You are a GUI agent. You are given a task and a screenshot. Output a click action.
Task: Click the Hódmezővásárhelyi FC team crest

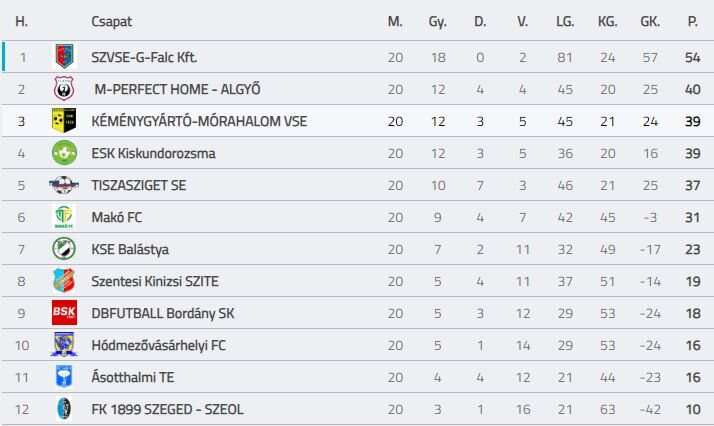(64, 345)
